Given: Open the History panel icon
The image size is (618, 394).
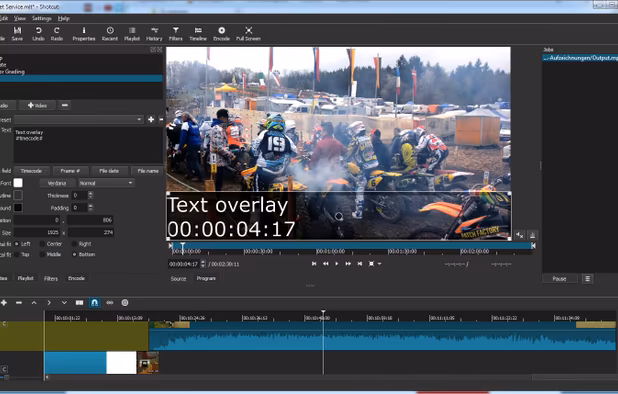Looking at the screenshot, I should (154, 34).
